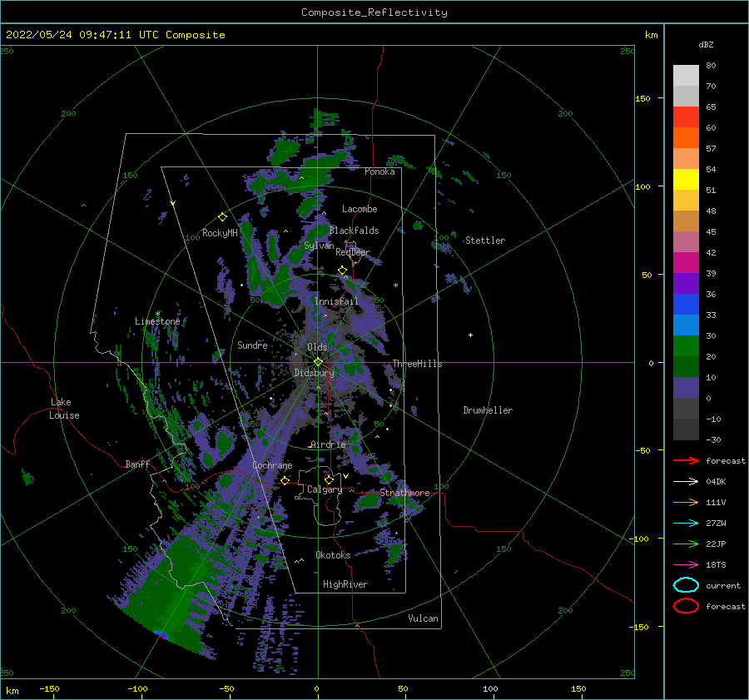Click the asterisk marker east of Innisfail

click(x=395, y=285)
